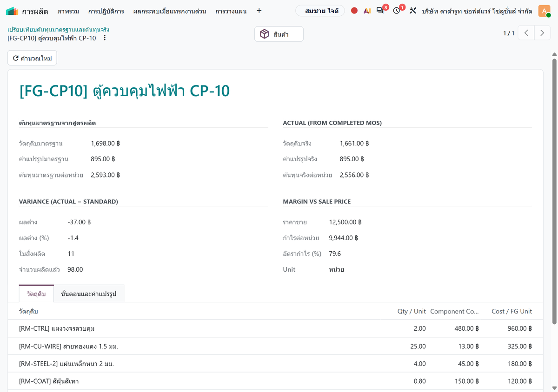The width and height of the screenshot is (558, 392).
Task: Open the AI assistant icon
Action: point(367,11)
